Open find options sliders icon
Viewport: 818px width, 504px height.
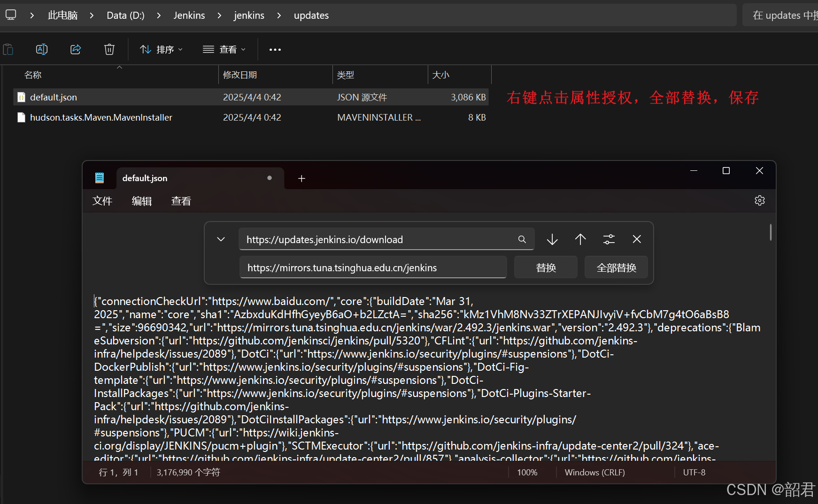[609, 239]
